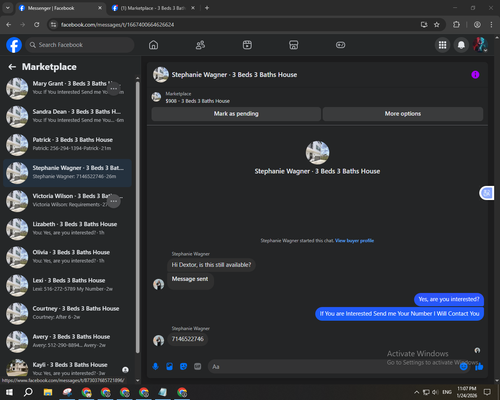Click 'Yes, are you interested?' sent message
Image resolution: width=500 pixels, height=400 pixels.
449,299
